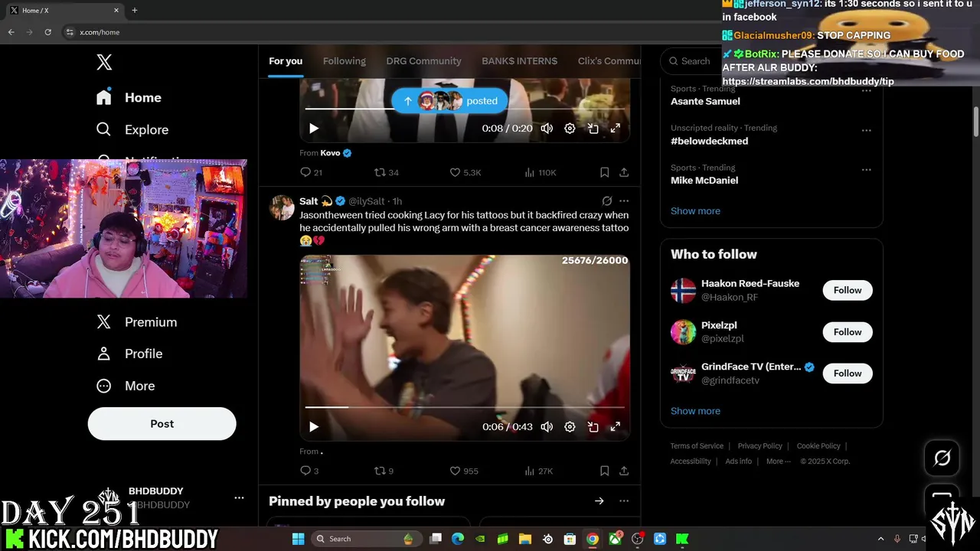Share Salt's post
Screen dimensions: 980x551
[x=624, y=471]
